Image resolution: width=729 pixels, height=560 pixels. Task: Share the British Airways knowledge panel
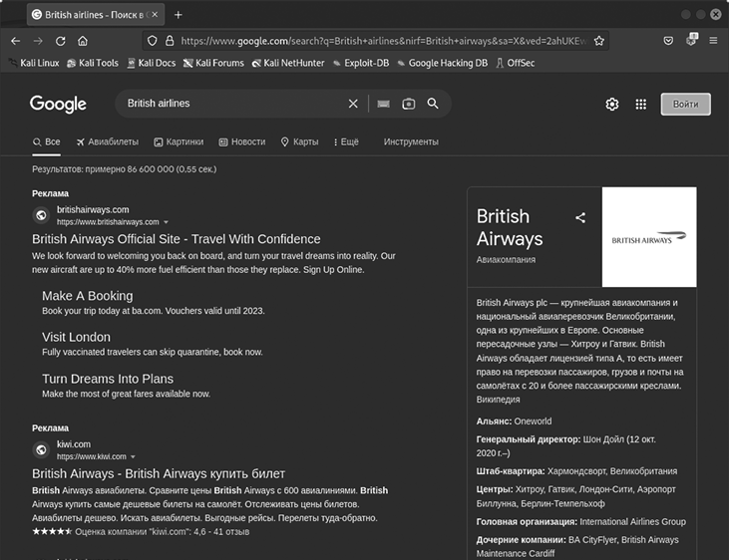pyautogui.click(x=580, y=217)
